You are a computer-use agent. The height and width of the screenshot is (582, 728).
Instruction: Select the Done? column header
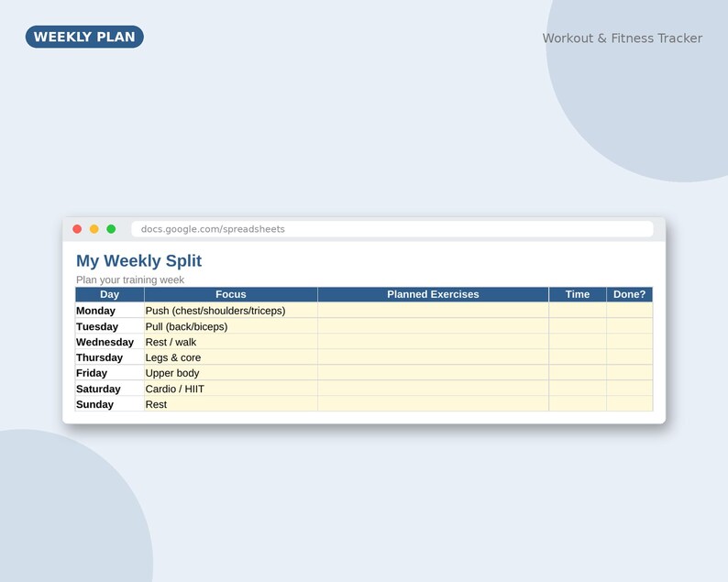click(x=630, y=294)
